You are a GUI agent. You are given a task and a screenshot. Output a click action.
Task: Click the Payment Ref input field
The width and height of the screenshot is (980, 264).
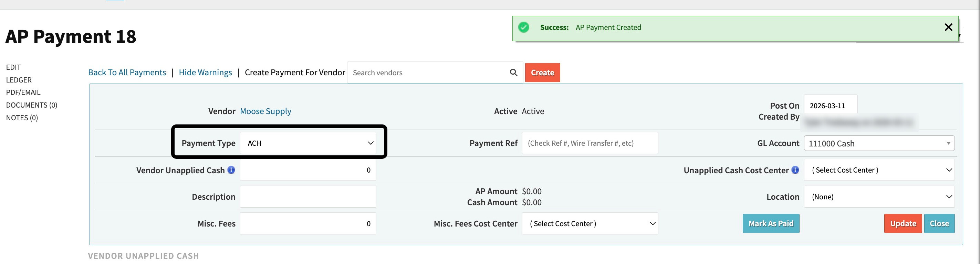(x=590, y=143)
